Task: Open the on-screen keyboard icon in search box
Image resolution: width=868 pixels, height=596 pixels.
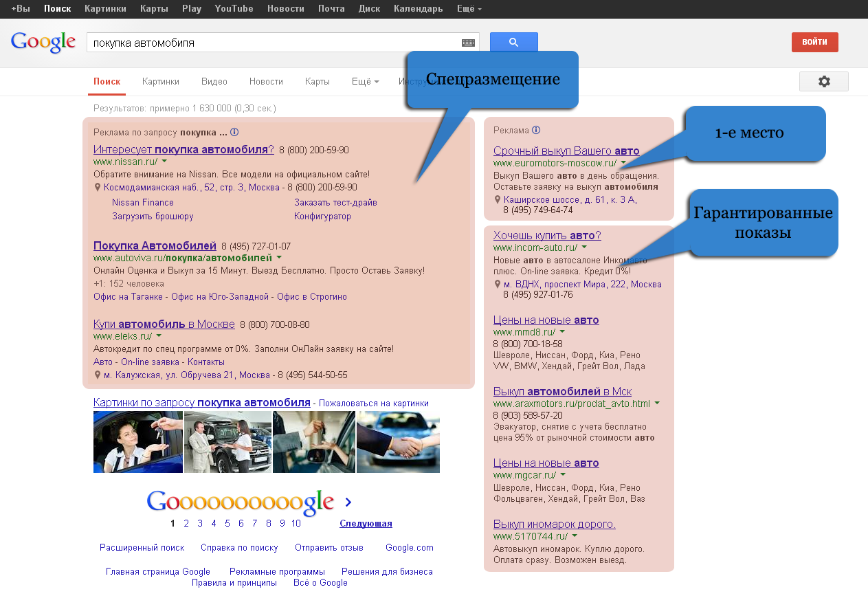Action: [x=468, y=43]
